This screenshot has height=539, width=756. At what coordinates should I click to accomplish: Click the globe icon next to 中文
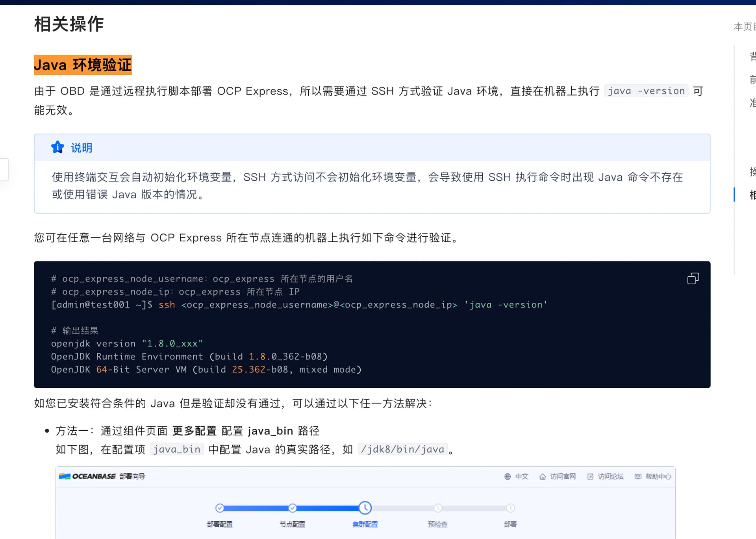tap(508, 476)
